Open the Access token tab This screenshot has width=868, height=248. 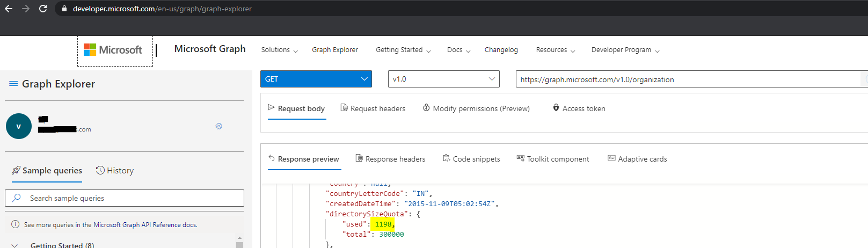point(579,108)
